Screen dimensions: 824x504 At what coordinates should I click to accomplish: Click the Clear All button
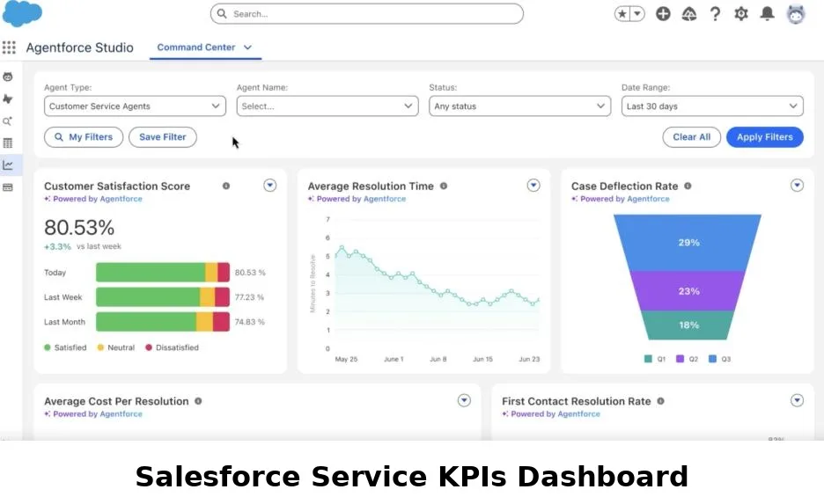click(692, 137)
